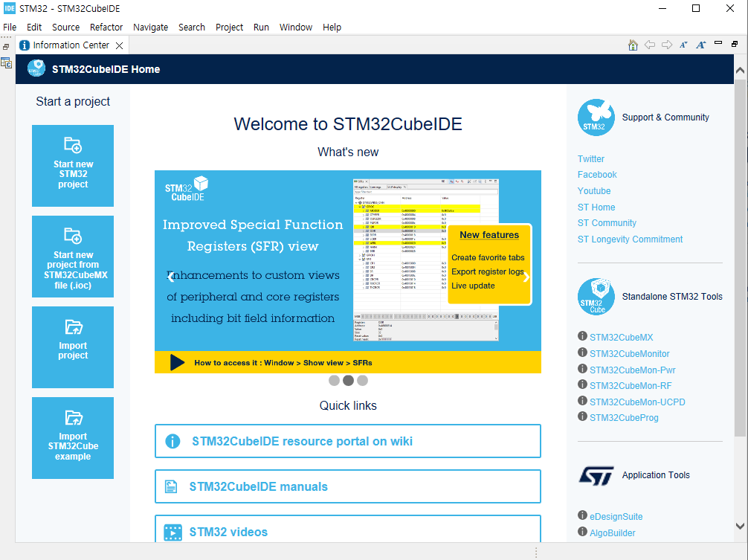Open the Refactor menu
This screenshot has height=560, width=748.
(x=106, y=28)
